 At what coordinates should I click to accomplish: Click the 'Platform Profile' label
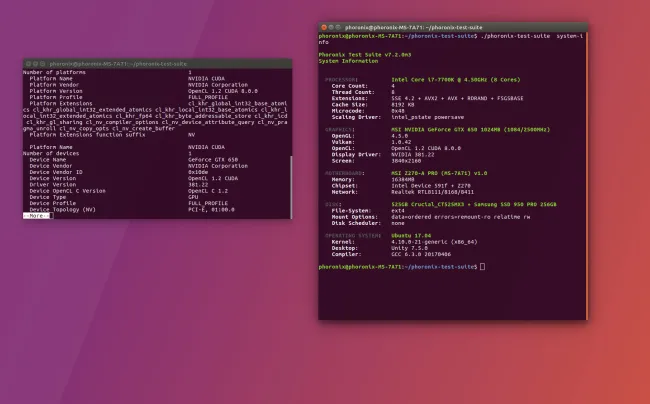56,97
